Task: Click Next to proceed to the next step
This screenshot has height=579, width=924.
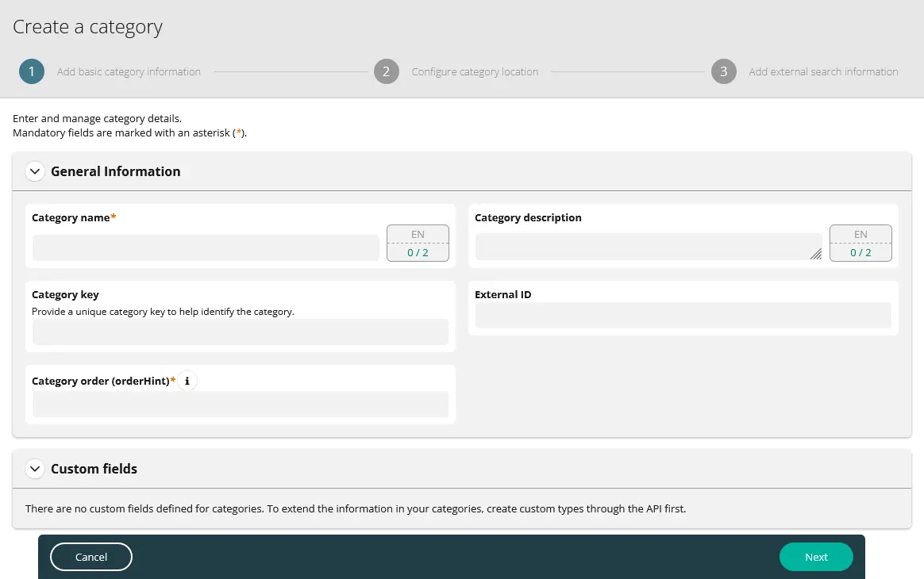Action: point(816,557)
